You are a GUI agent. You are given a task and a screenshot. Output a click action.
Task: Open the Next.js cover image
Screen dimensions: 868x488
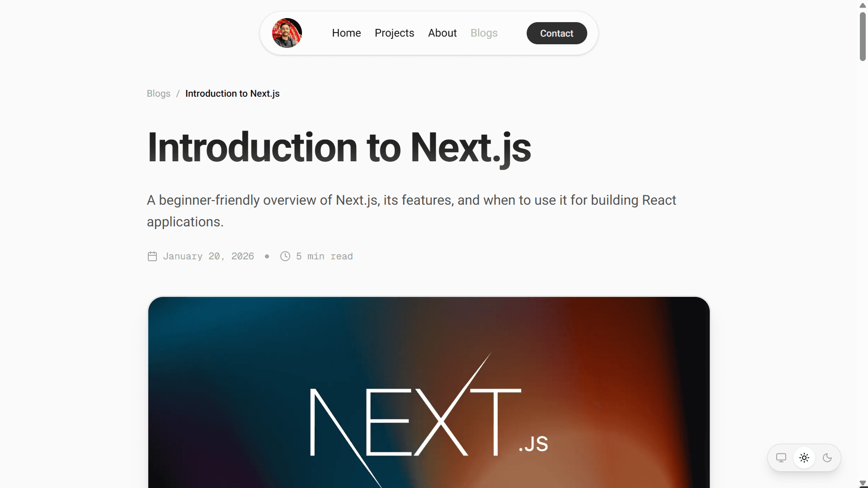(429, 392)
